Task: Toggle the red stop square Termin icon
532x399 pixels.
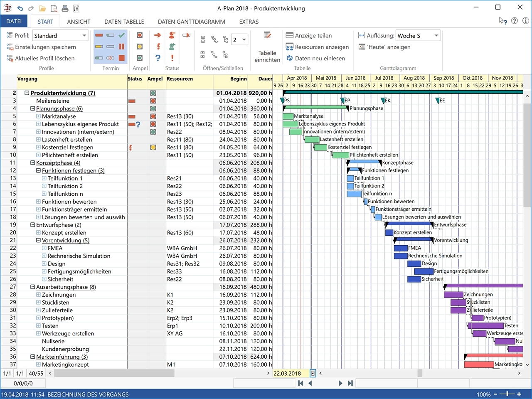Action: point(122,58)
